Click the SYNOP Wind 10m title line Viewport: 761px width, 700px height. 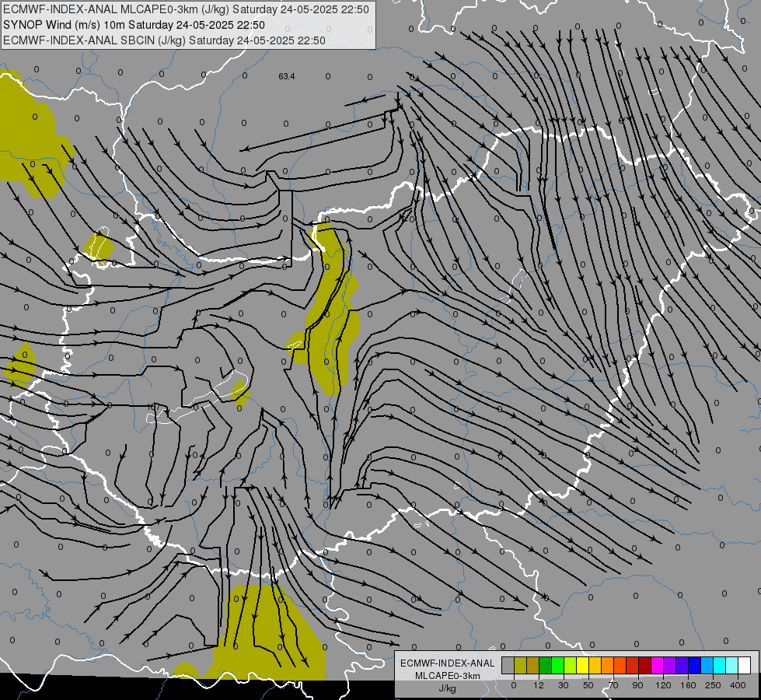pos(134,25)
